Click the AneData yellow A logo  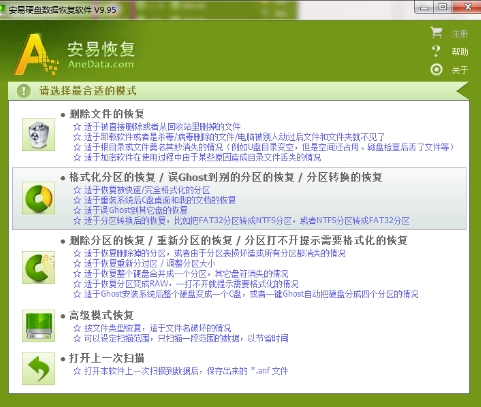click(x=36, y=55)
